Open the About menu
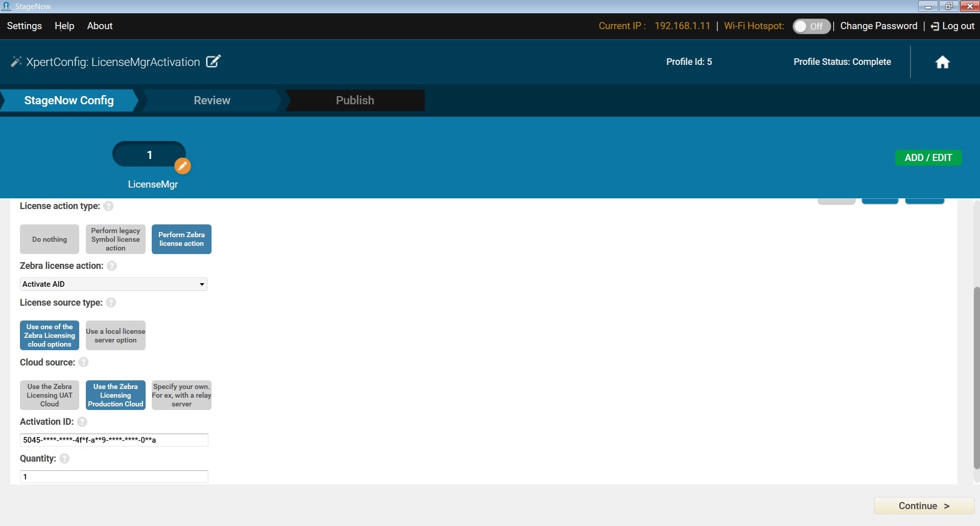The width and height of the screenshot is (980, 526). pos(100,26)
